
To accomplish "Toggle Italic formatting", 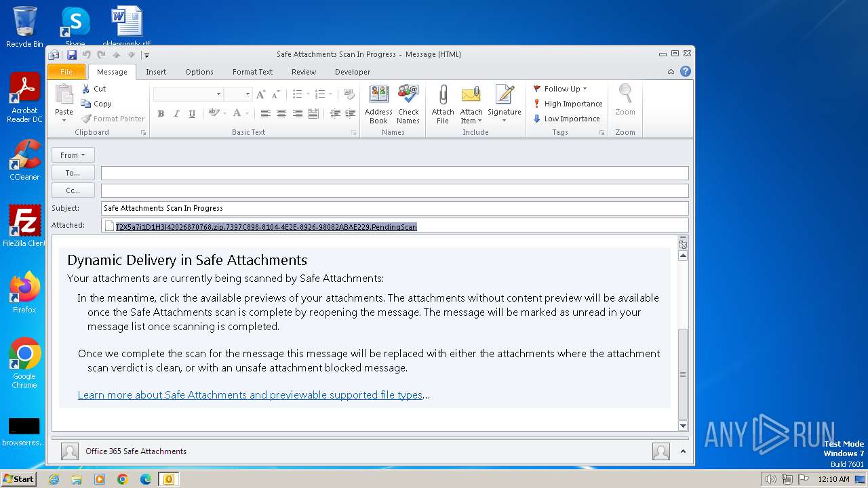I will click(x=176, y=114).
